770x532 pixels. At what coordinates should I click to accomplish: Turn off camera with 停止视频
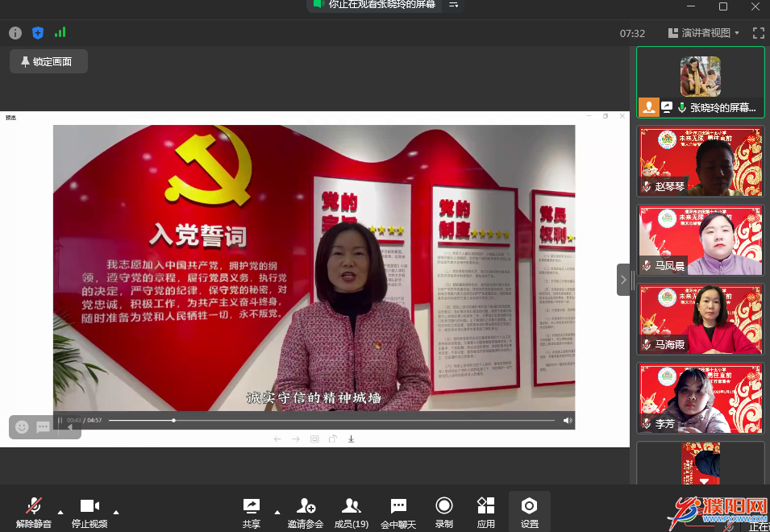point(89,513)
